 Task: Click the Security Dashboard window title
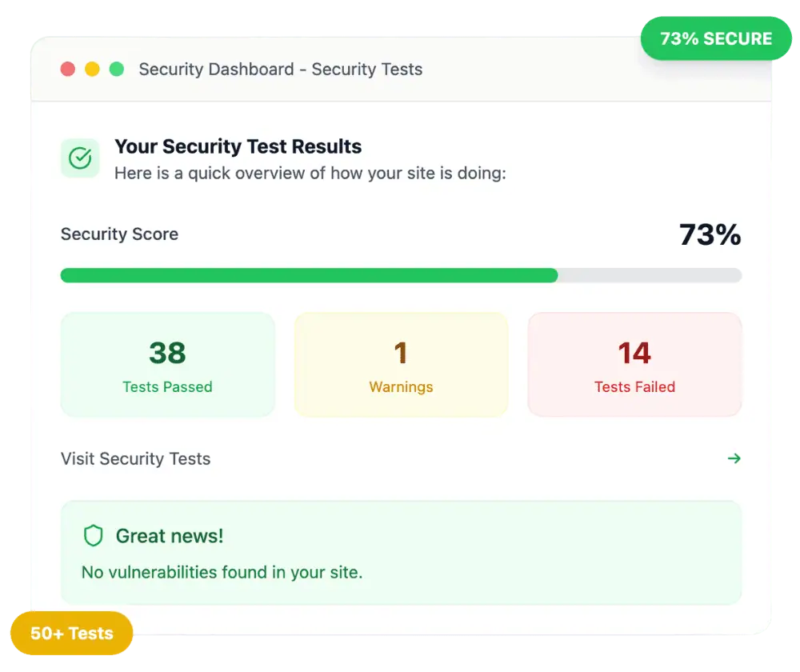pos(281,70)
